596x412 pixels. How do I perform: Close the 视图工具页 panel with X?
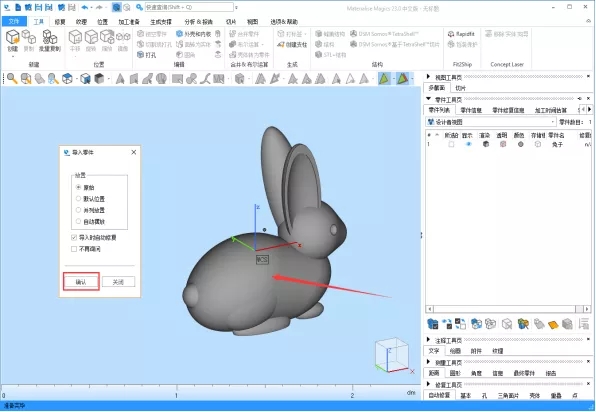(x=588, y=77)
